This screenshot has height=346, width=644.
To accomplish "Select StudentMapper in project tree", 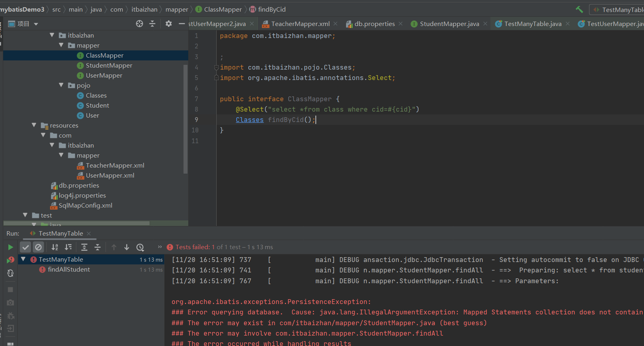I will point(109,66).
